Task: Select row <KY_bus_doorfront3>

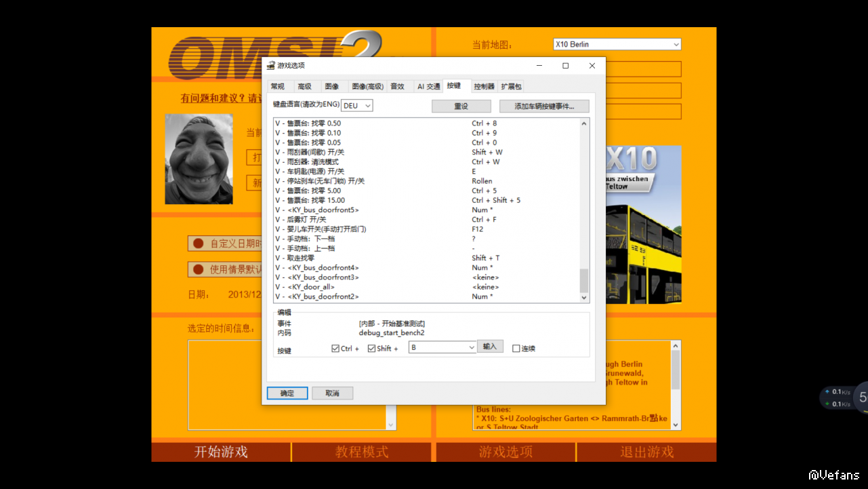Action: [427, 277]
